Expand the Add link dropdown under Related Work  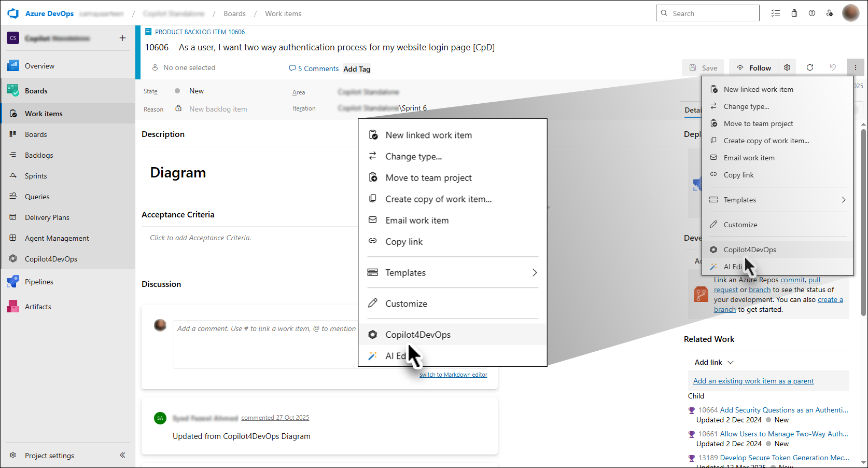(x=714, y=362)
